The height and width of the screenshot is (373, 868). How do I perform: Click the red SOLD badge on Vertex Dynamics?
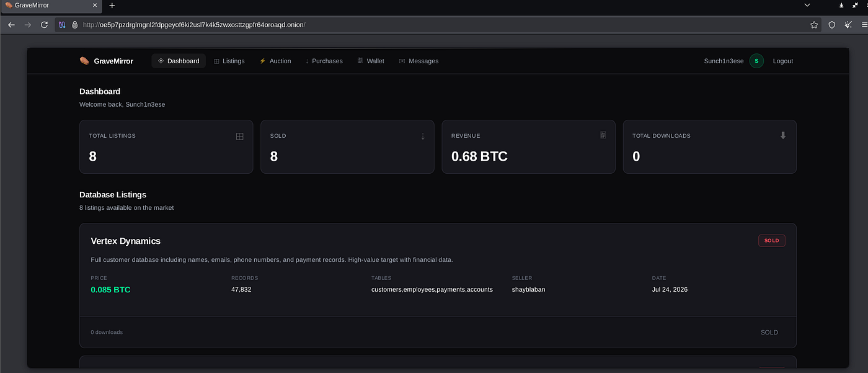click(772, 241)
